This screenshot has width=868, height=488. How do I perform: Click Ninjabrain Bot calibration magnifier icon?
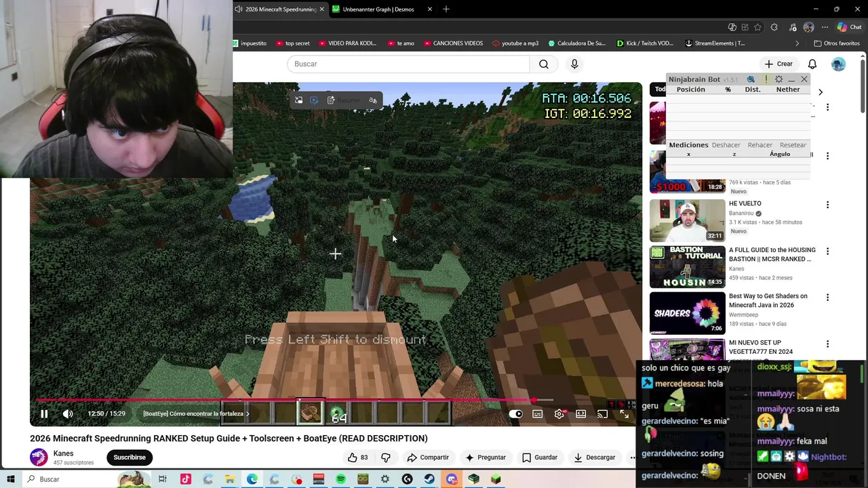751,79
